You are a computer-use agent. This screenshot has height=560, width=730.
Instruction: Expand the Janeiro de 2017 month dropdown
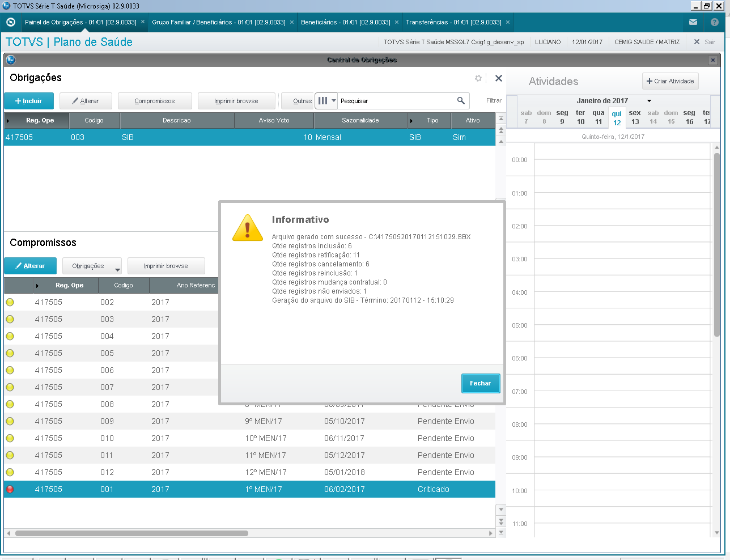pyautogui.click(x=649, y=101)
